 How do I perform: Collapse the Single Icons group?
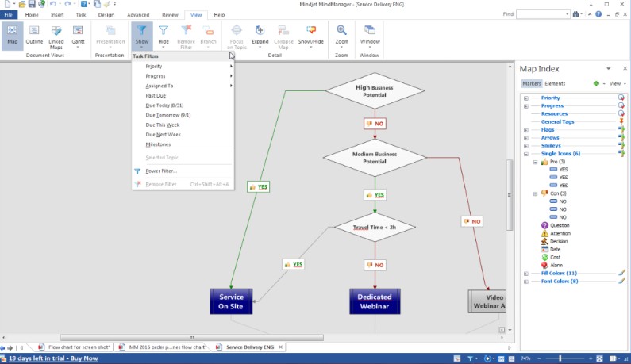click(525, 153)
